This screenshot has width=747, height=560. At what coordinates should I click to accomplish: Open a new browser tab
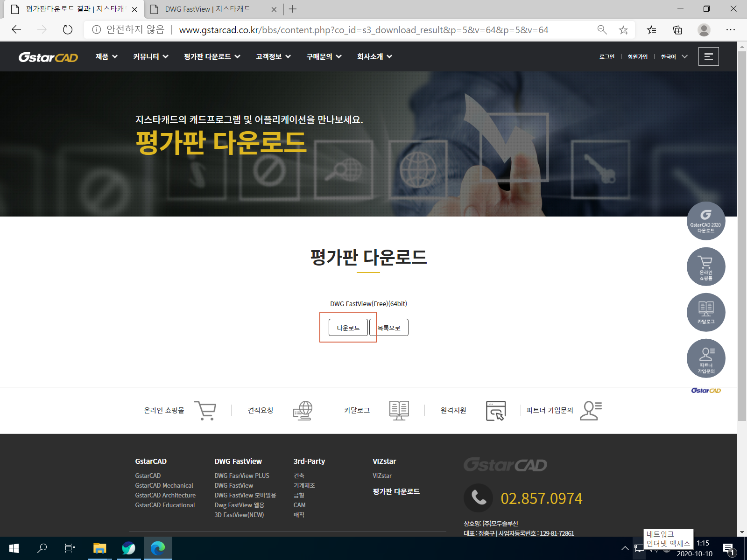pyautogui.click(x=293, y=9)
